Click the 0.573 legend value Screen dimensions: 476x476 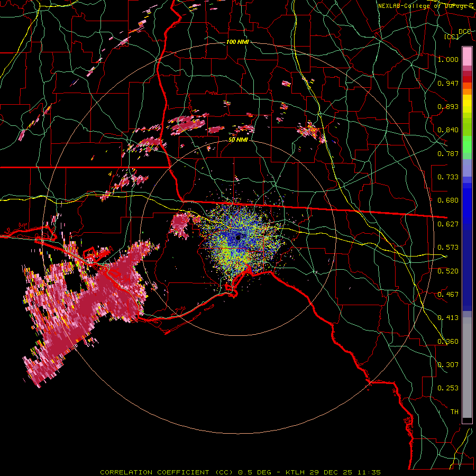point(448,248)
